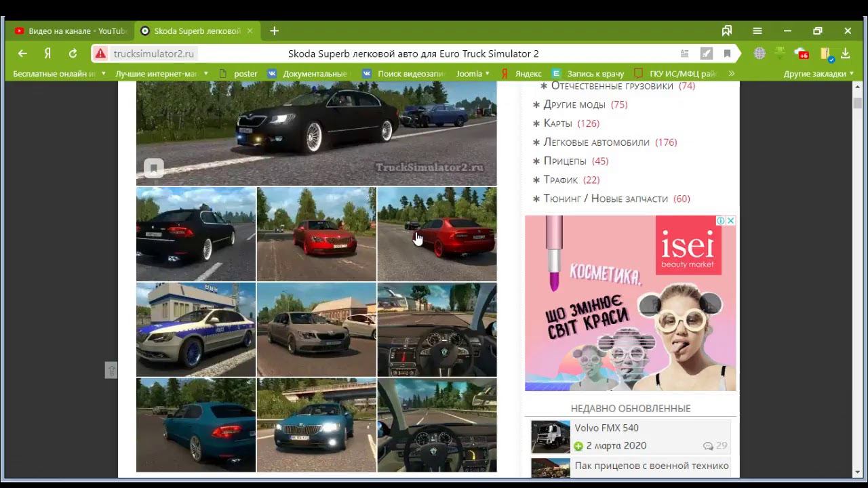Bookmark this page with the address bar flag icon

pyautogui.click(x=727, y=54)
